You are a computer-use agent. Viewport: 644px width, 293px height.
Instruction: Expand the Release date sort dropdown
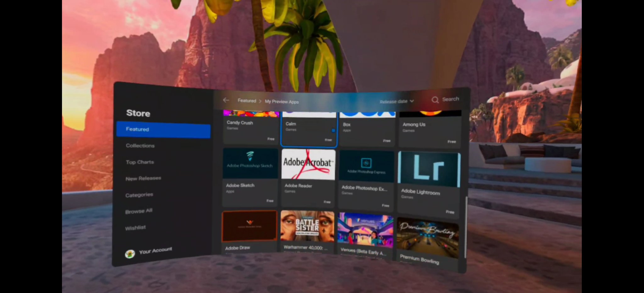coord(397,101)
